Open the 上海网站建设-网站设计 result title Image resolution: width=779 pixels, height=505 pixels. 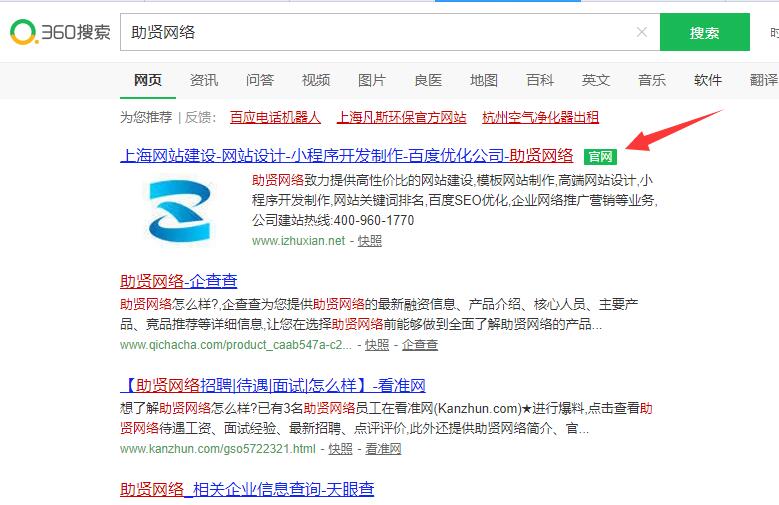pyautogui.click(x=347, y=156)
